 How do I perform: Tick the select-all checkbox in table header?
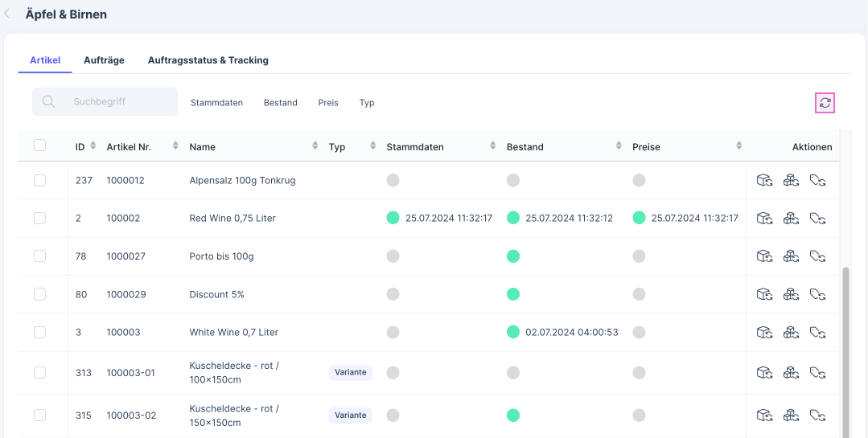point(39,145)
